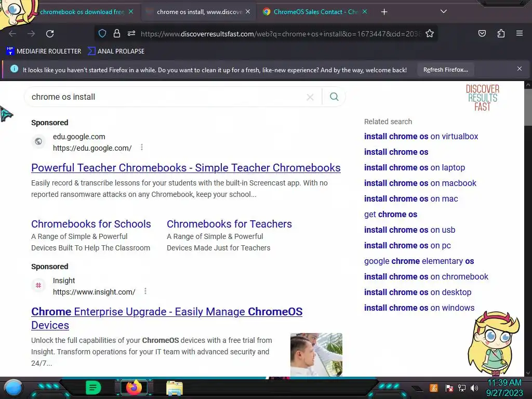Open a new tab
Image resolution: width=532 pixels, height=399 pixels.
tap(384, 12)
